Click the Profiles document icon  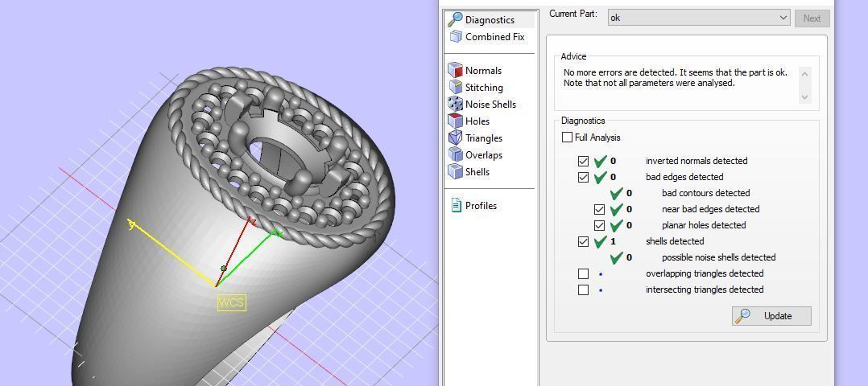click(456, 205)
